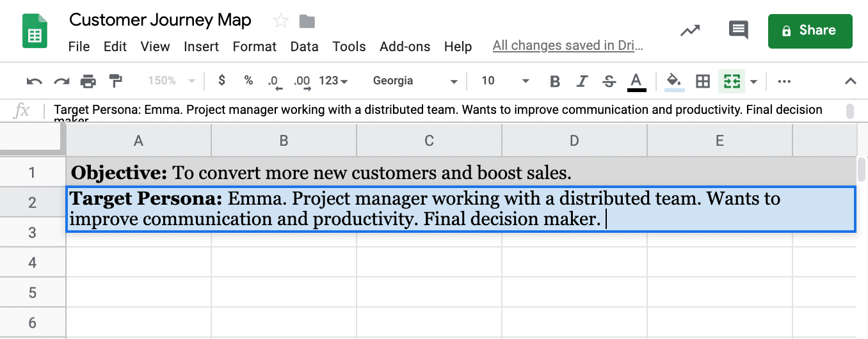Image resolution: width=868 pixels, height=339 pixels.
Task: Open the comments speech bubble icon
Action: click(738, 30)
